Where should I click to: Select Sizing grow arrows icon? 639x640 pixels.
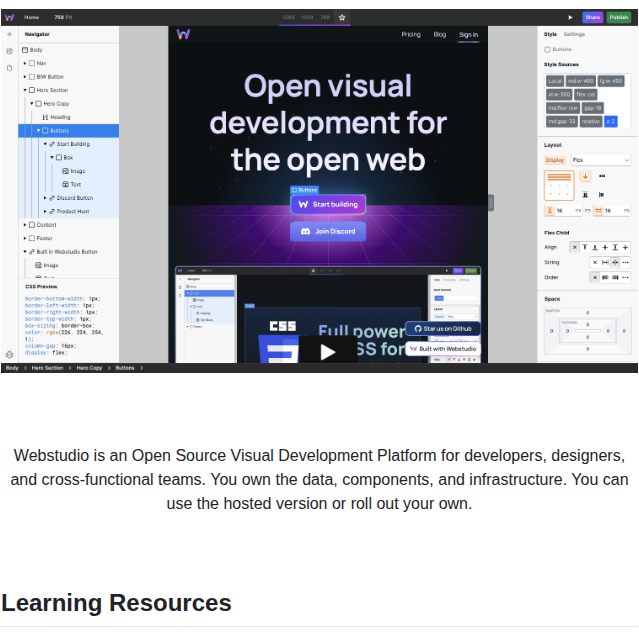point(605,262)
